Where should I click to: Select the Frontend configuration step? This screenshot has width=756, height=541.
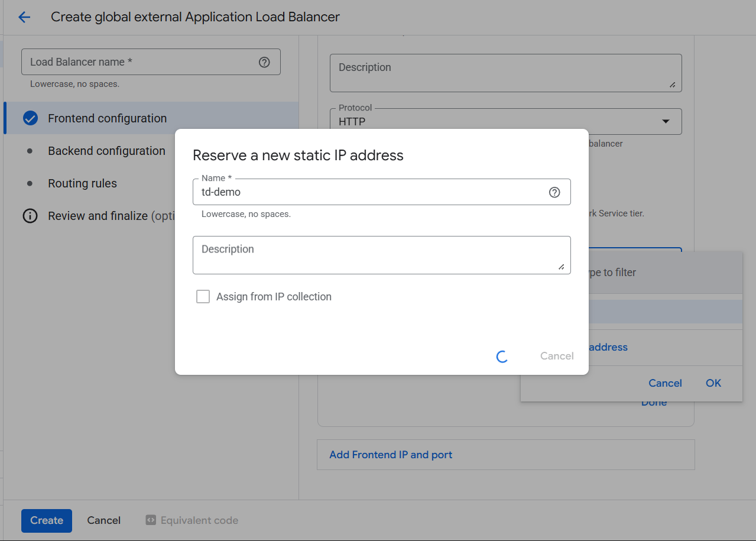click(107, 118)
